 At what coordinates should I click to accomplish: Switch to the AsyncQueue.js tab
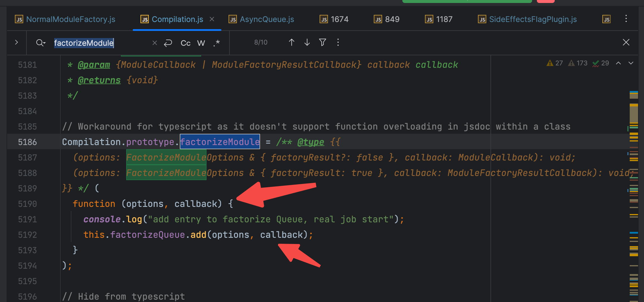(x=267, y=19)
